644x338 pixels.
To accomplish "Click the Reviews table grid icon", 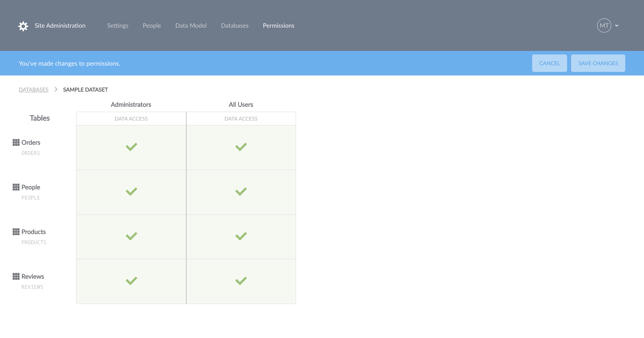I will (16, 277).
